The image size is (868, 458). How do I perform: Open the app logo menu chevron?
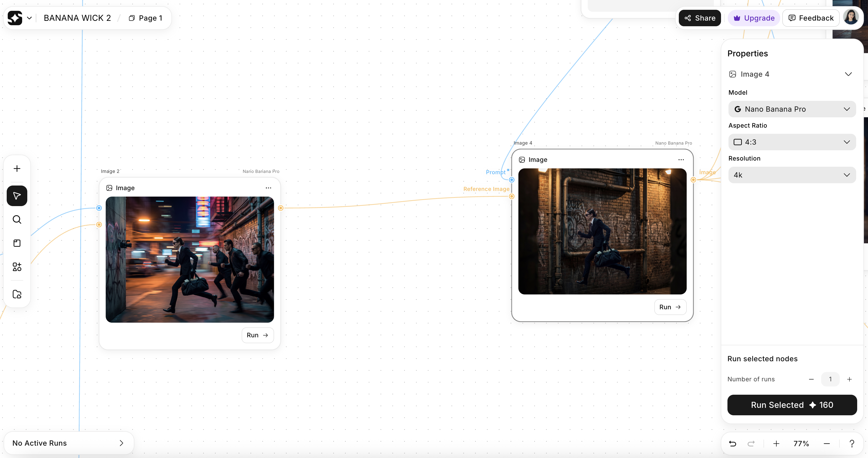(29, 18)
